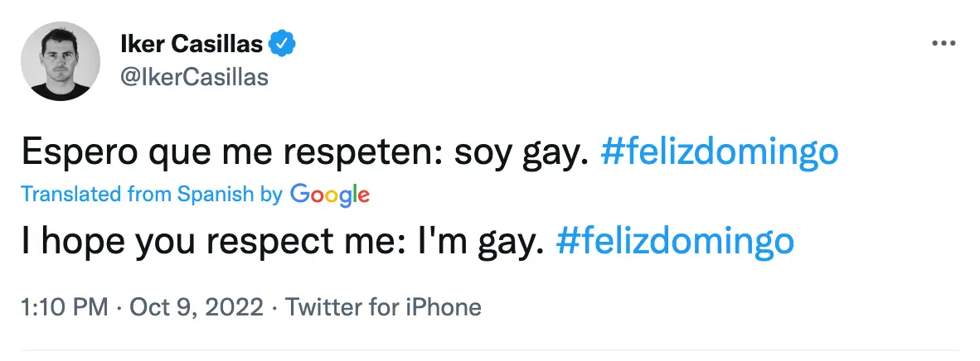Click the Google logo in translation note

click(330, 195)
